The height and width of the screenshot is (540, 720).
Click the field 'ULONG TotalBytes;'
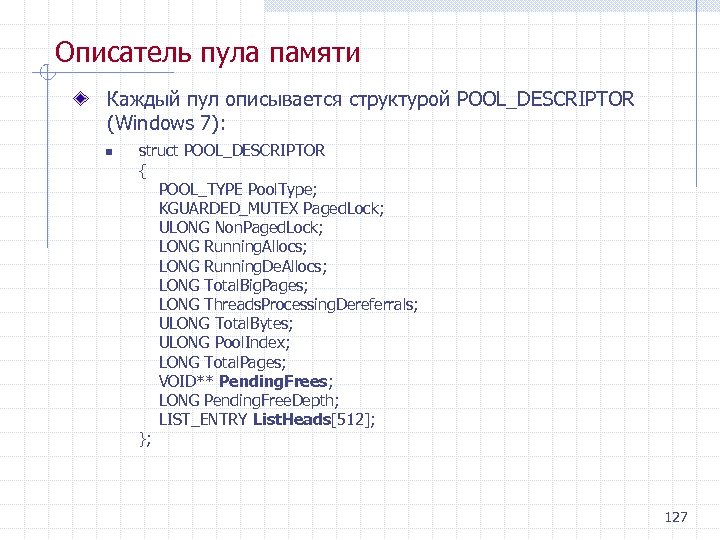coord(226,324)
